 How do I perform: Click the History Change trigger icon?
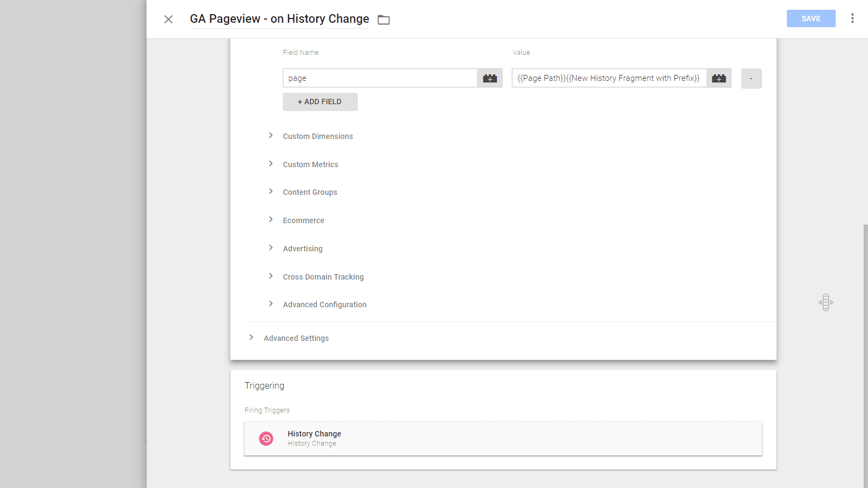click(x=266, y=439)
